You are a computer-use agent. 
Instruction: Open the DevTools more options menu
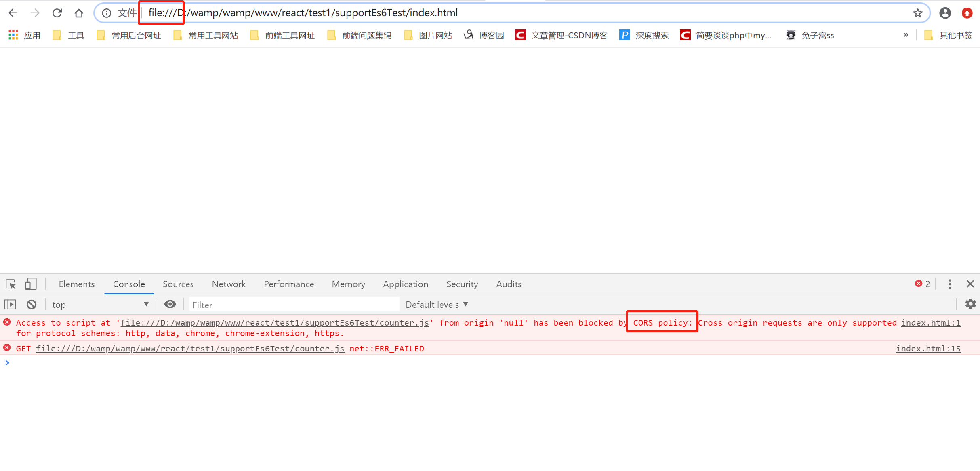pyautogui.click(x=950, y=284)
